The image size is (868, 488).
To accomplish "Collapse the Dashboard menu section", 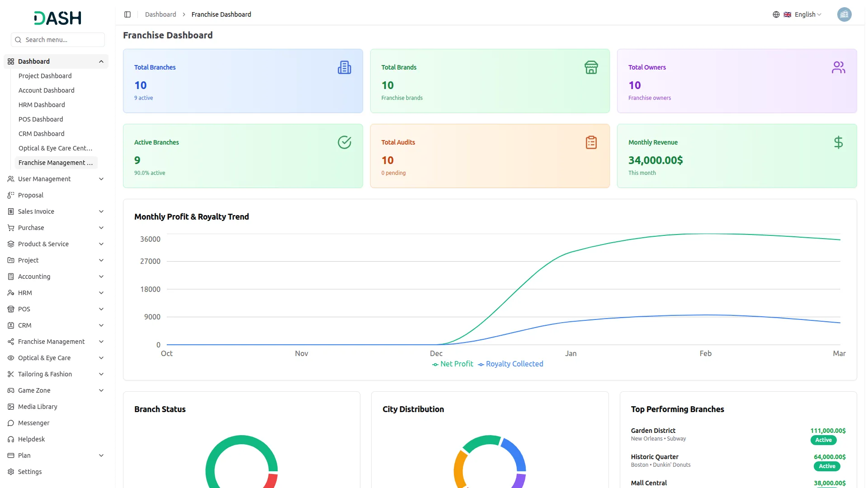I will coord(101,61).
